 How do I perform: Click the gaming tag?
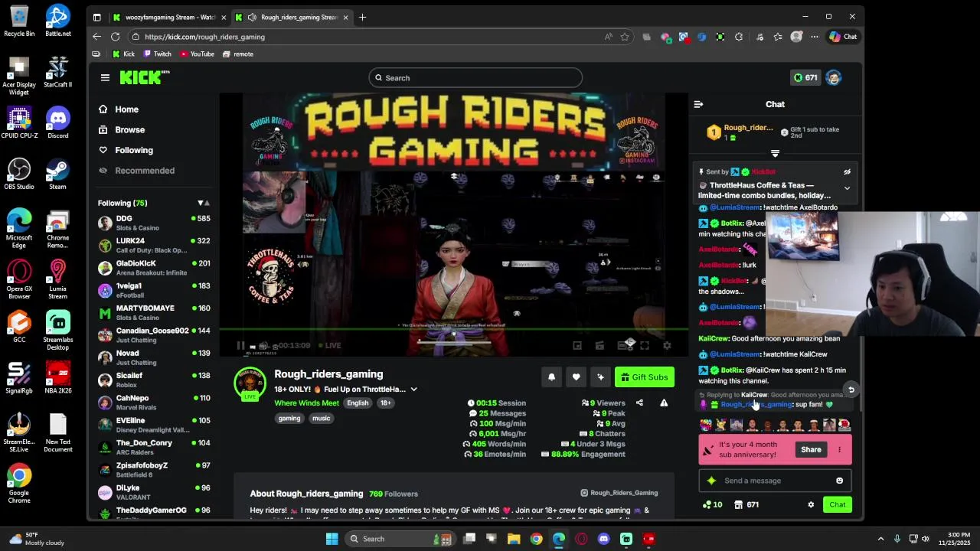[x=289, y=419]
